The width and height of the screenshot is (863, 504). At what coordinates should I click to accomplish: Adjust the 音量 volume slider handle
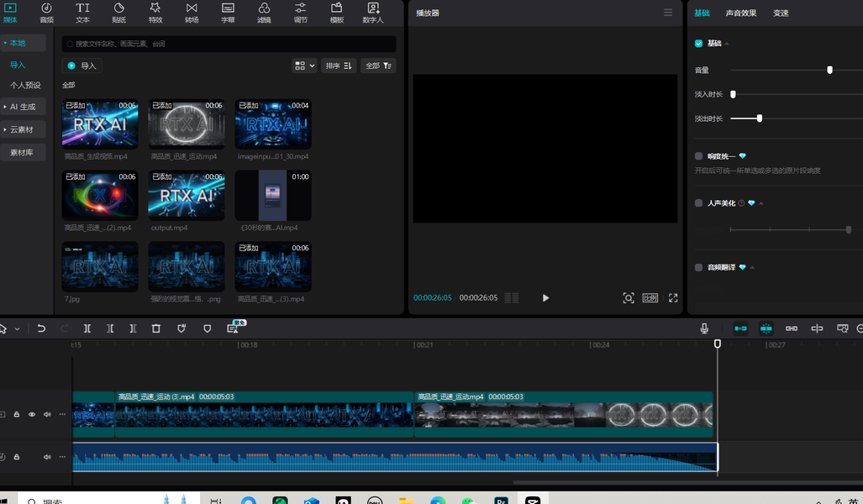[829, 70]
